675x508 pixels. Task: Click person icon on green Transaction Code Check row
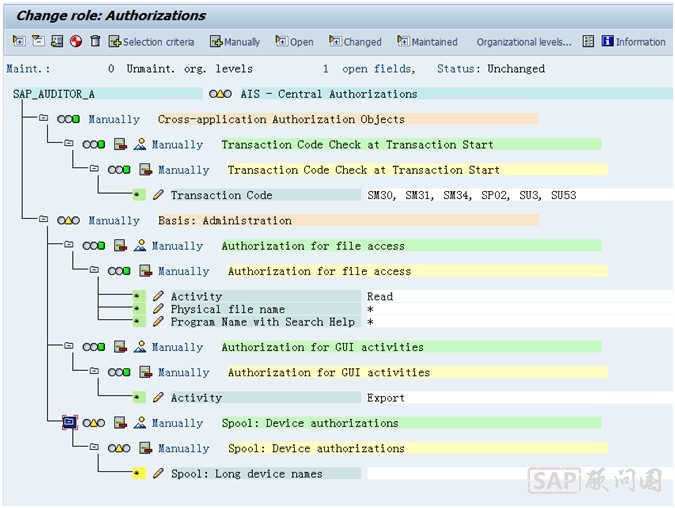[140, 144]
